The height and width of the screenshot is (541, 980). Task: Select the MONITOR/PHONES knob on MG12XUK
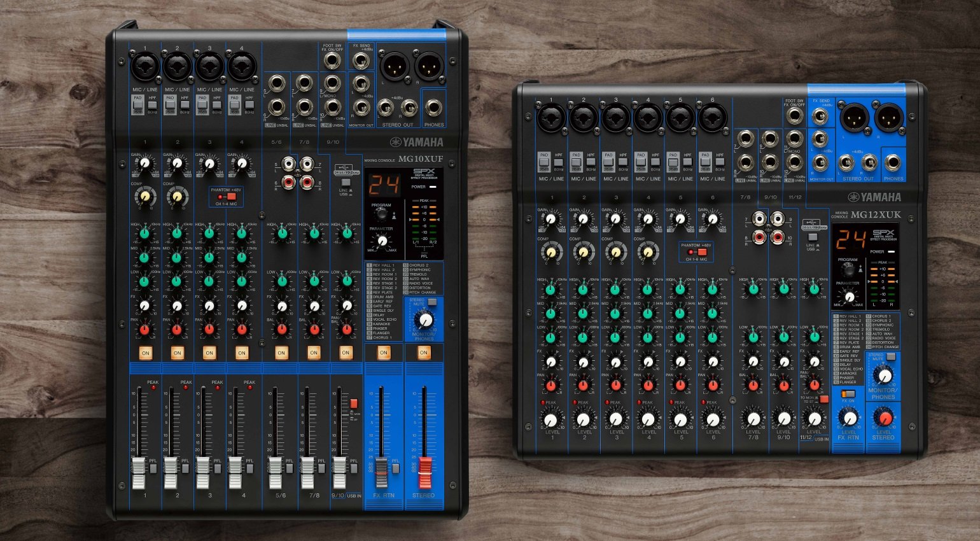tap(885, 376)
